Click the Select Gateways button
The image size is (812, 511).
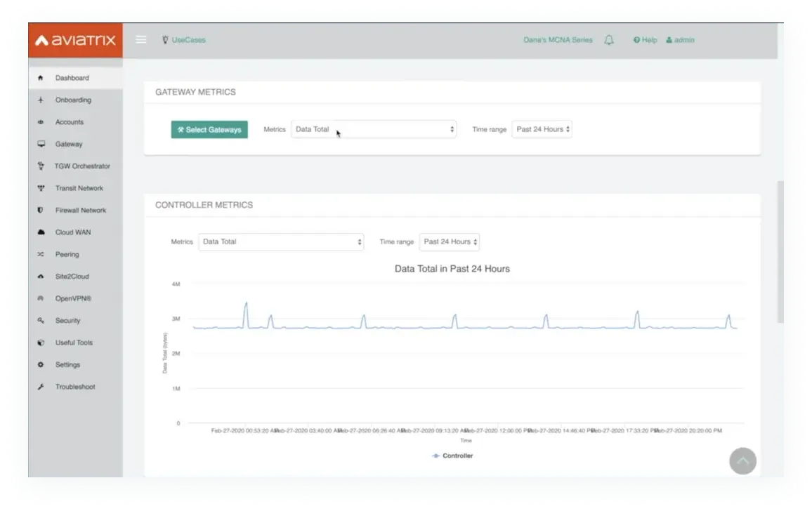209,129
